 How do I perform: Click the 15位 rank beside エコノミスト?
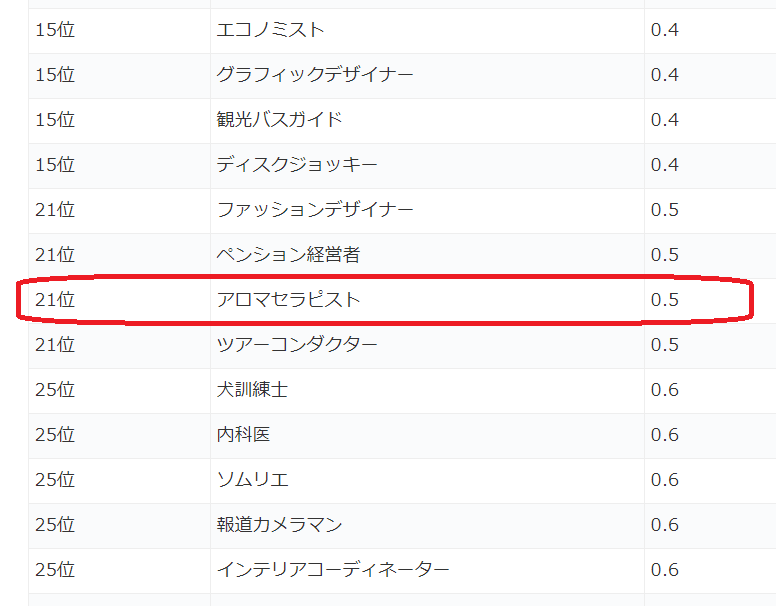(55, 30)
